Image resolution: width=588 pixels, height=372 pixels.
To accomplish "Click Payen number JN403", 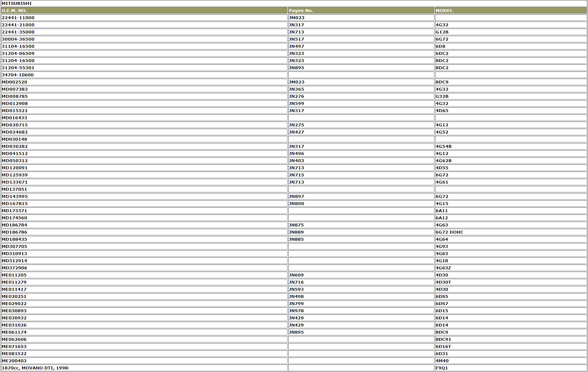I will (x=361, y=160).
